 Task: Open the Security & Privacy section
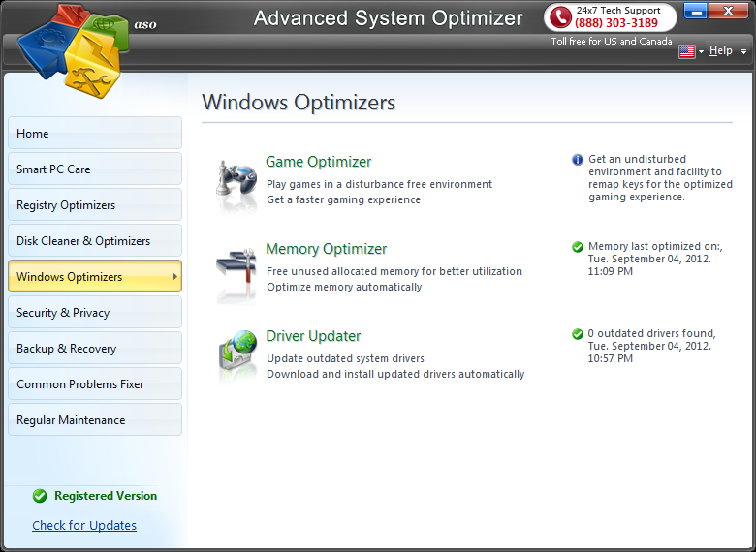[95, 313]
